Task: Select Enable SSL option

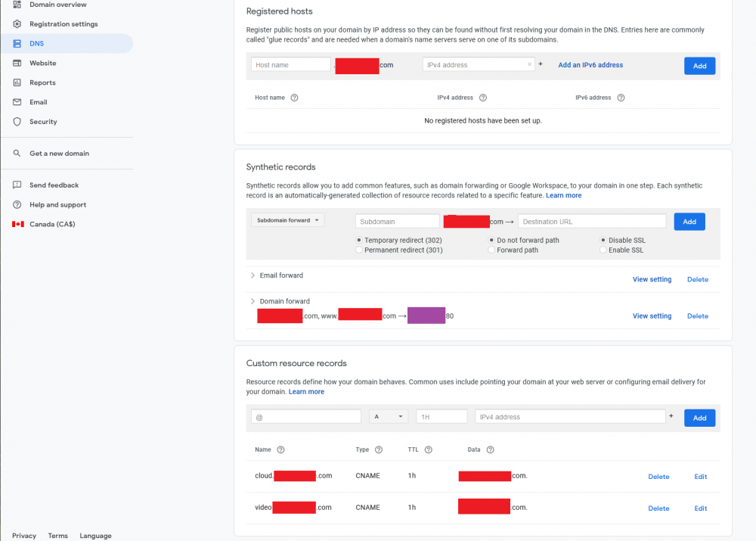Action: pyautogui.click(x=603, y=250)
